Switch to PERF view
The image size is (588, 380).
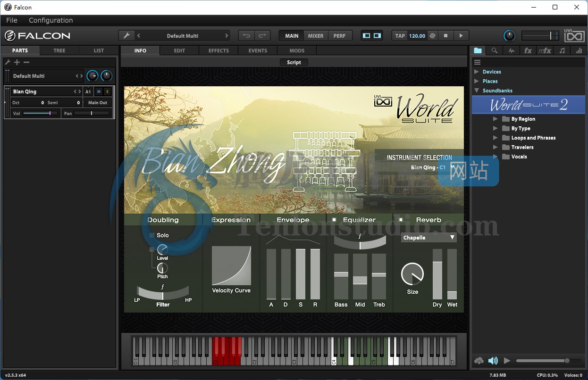click(x=339, y=36)
